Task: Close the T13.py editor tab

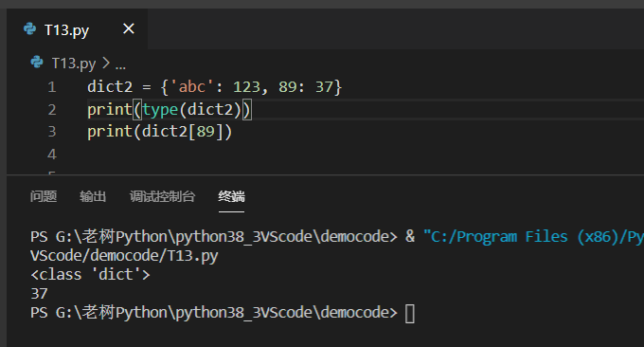Action: pos(129,28)
